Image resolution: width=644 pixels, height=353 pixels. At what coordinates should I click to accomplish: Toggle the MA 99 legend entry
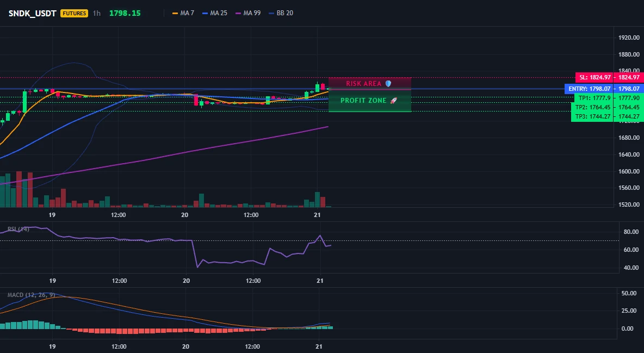click(x=248, y=13)
